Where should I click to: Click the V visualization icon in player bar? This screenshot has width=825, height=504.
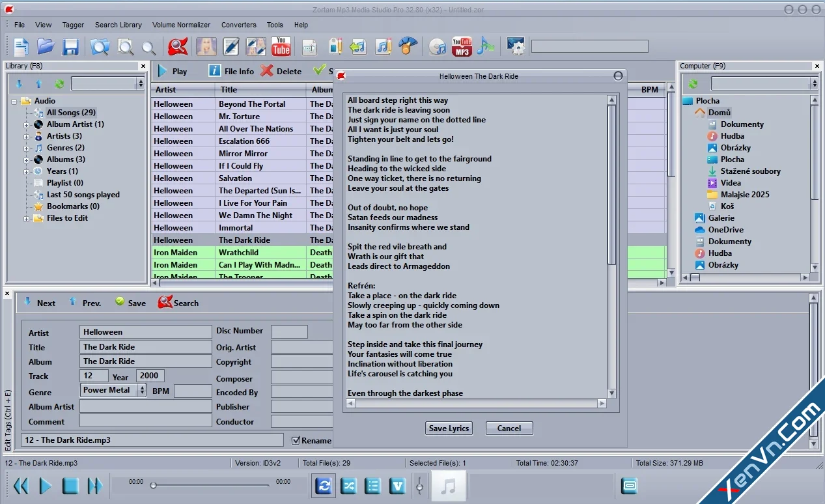[x=398, y=486]
